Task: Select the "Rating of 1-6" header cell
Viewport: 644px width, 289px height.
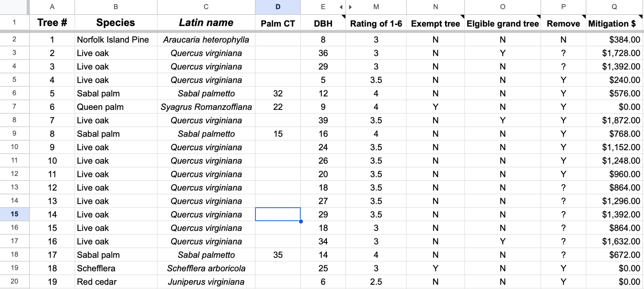Action: (376, 24)
